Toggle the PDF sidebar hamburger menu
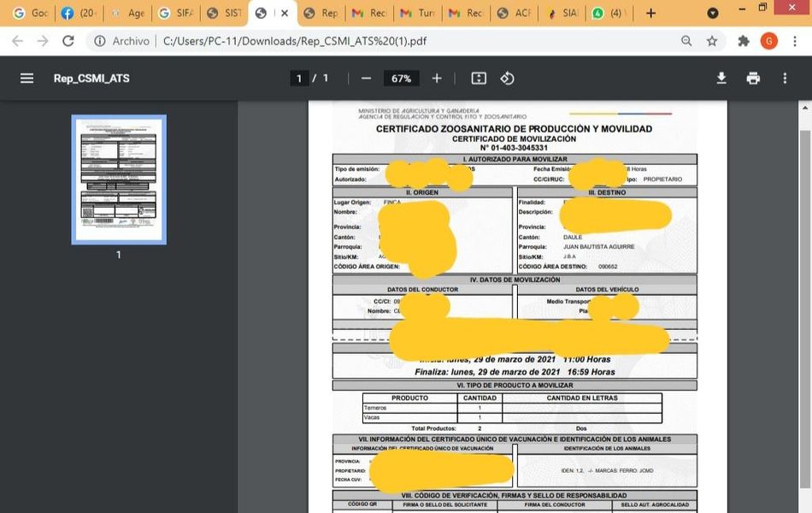 (26, 78)
